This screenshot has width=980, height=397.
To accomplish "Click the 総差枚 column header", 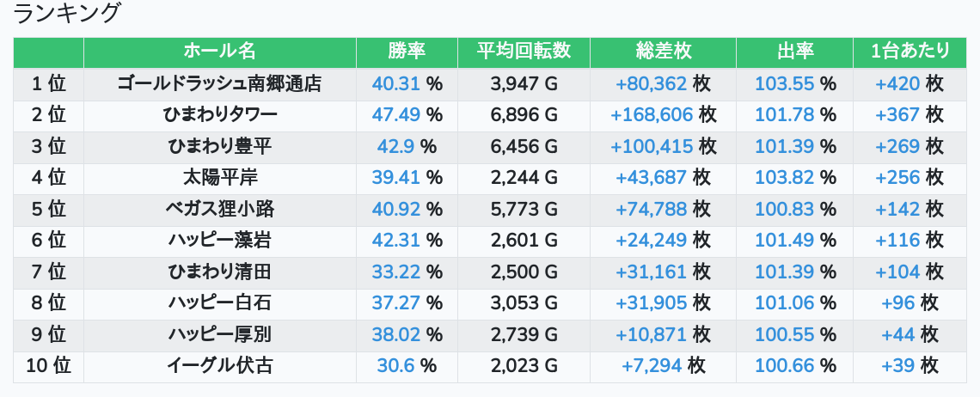I will [663, 52].
